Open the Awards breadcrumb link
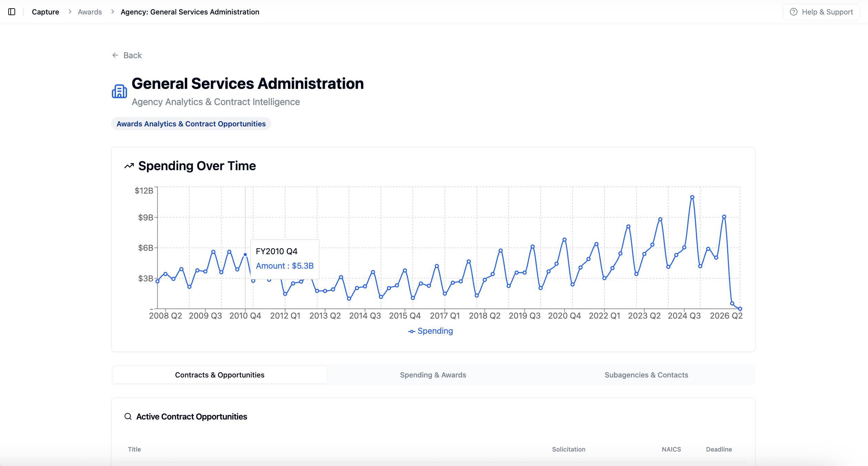The height and width of the screenshot is (466, 868). (89, 12)
